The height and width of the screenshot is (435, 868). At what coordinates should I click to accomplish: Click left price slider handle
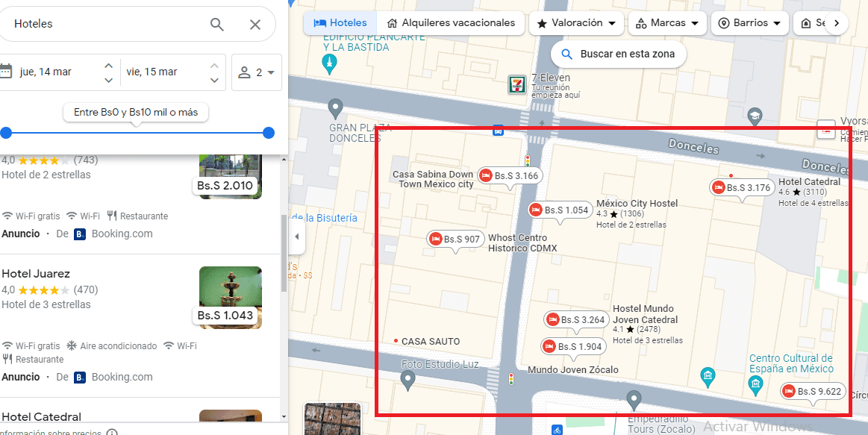6,133
